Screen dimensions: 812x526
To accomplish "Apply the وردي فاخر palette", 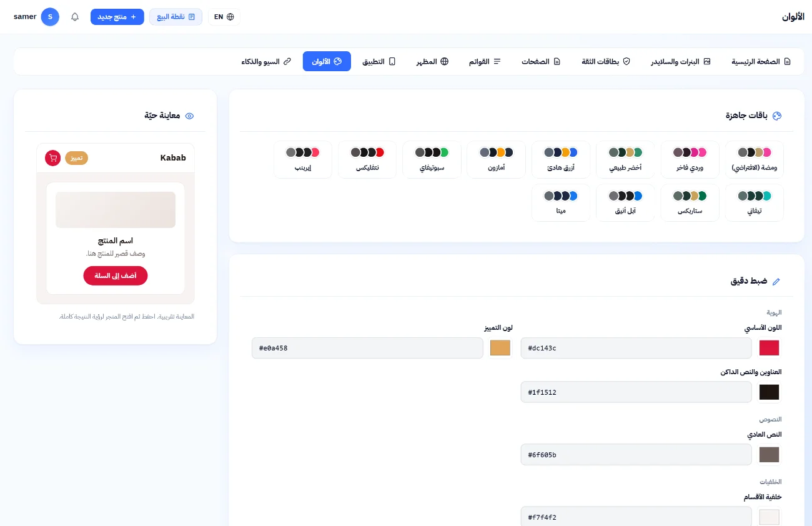I will pyautogui.click(x=690, y=159).
